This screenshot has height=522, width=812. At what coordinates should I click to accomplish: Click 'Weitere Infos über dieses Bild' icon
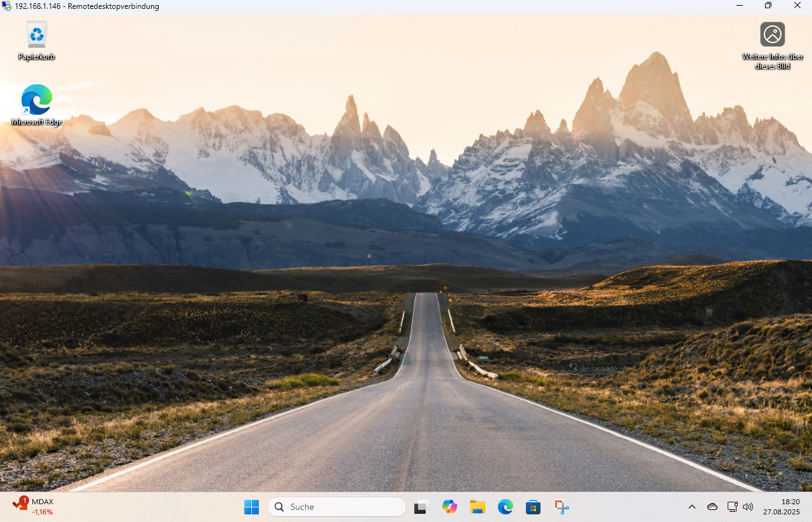pos(772,35)
